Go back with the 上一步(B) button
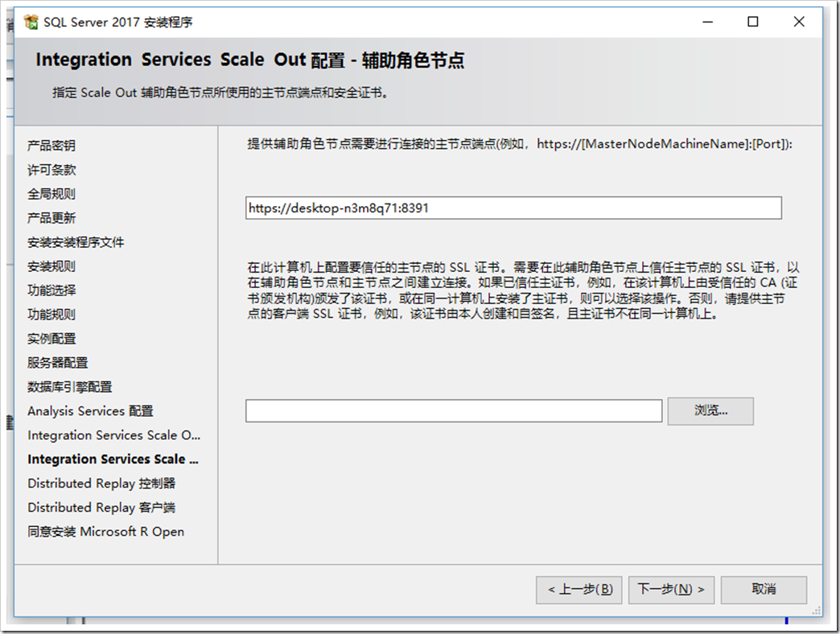Image resolution: width=840 pixels, height=634 pixels. click(579, 590)
